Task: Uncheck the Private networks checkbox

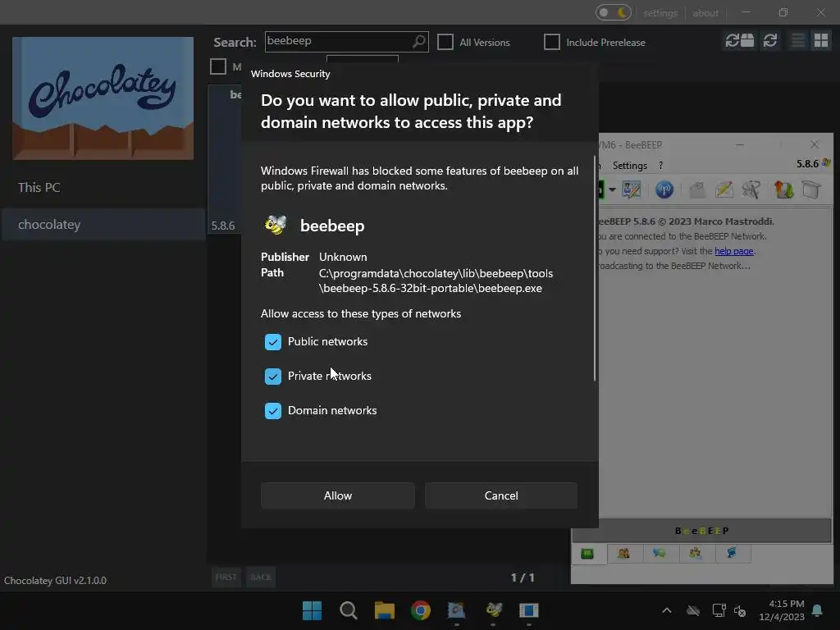Action: coord(272,376)
